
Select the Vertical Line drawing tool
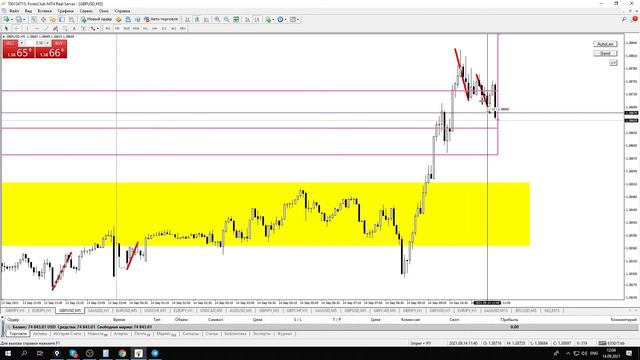coord(27,28)
